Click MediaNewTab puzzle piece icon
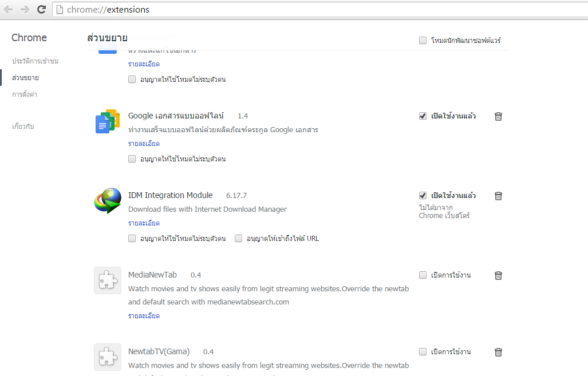The height and width of the screenshot is (376, 588). (x=108, y=280)
